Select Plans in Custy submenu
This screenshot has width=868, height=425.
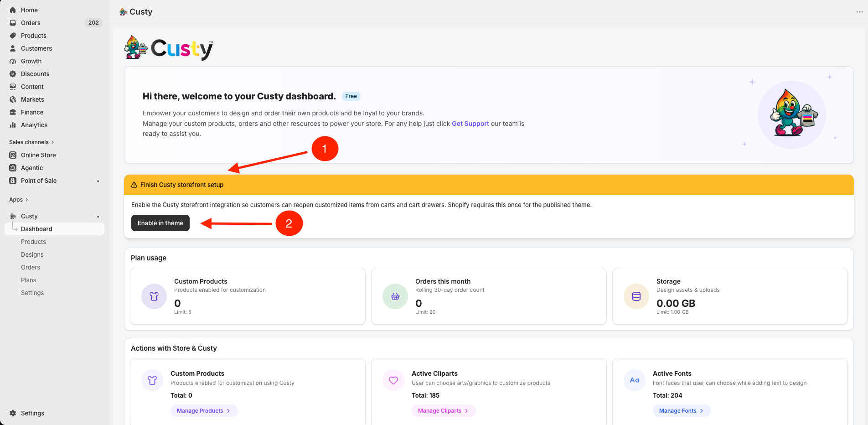pyautogui.click(x=28, y=280)
